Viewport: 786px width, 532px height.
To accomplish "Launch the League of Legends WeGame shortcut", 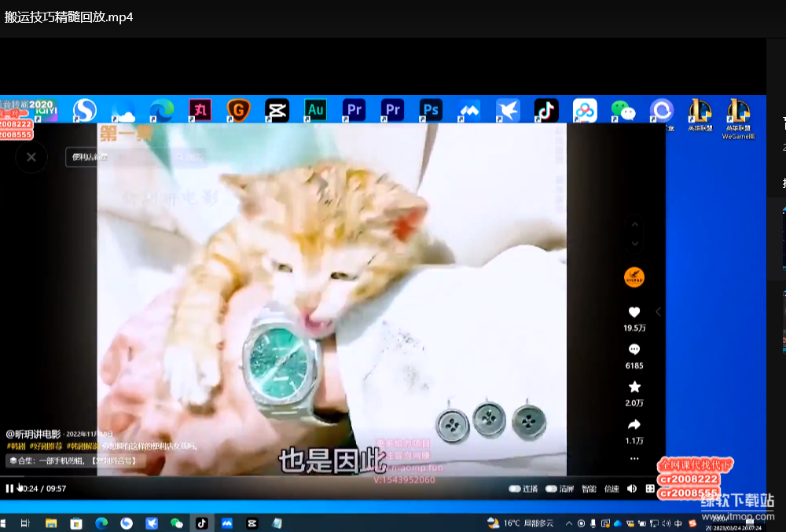I will coord(738,119).
